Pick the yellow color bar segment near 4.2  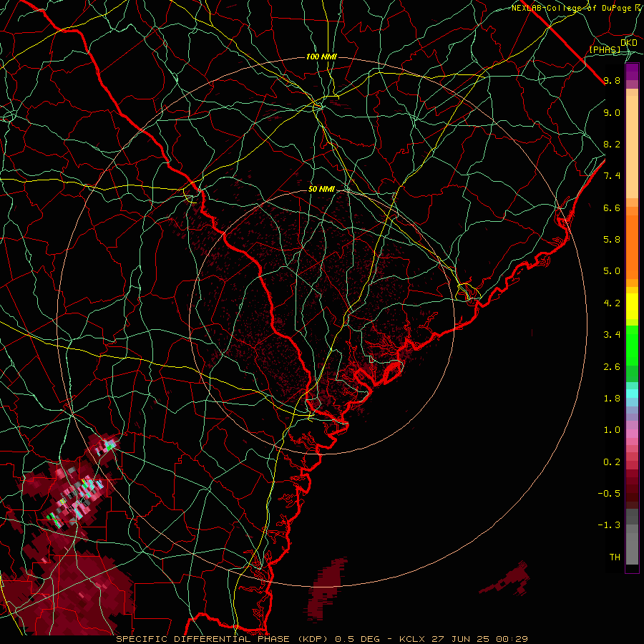point(632,306)
